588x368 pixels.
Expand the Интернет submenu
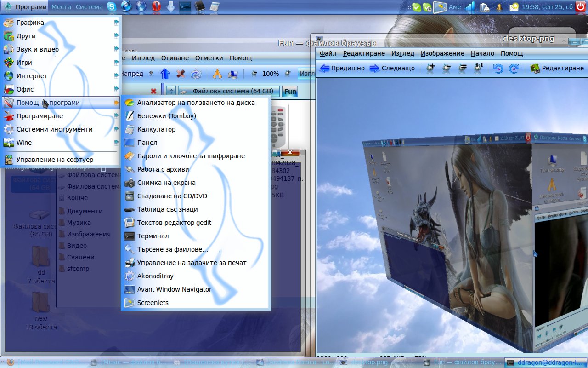tap(61, 76)
